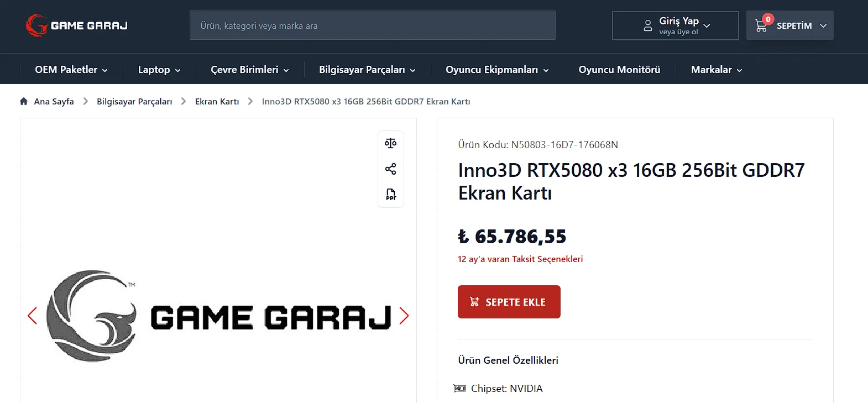Expand the Giriş Yap account dropdown
The width and height of the screenshot is (868, 403).
tap(676, 25)
